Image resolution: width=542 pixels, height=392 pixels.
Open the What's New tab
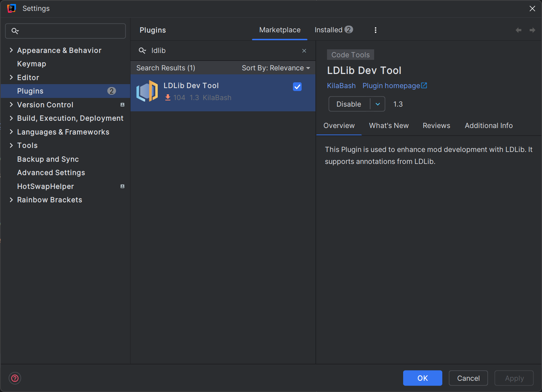pyautogui.click(x=389, y=126)
